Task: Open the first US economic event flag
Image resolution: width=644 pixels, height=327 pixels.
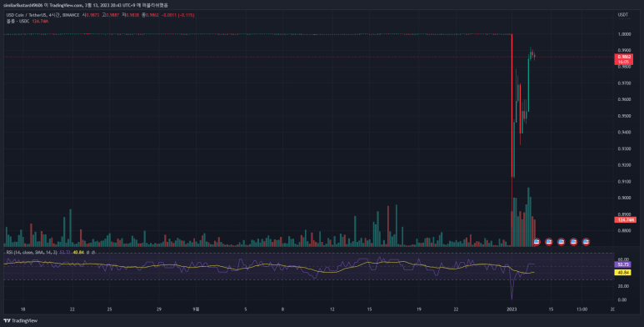Action: [x=536, y=242]
